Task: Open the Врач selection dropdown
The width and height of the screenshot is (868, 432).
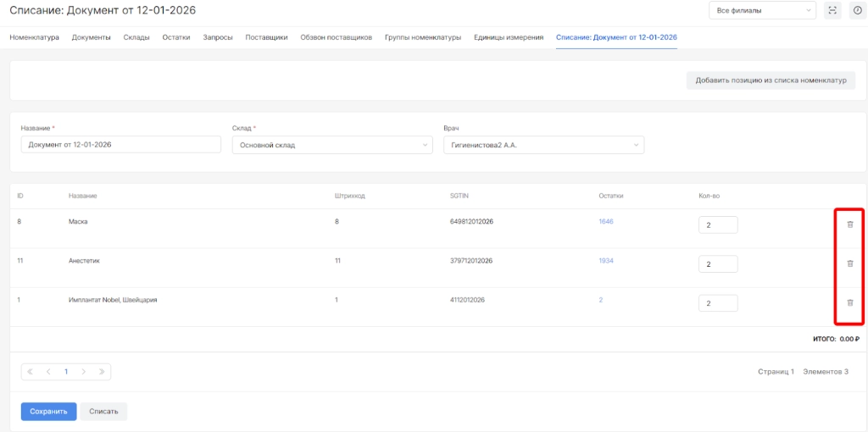Action: coord(542,145)
